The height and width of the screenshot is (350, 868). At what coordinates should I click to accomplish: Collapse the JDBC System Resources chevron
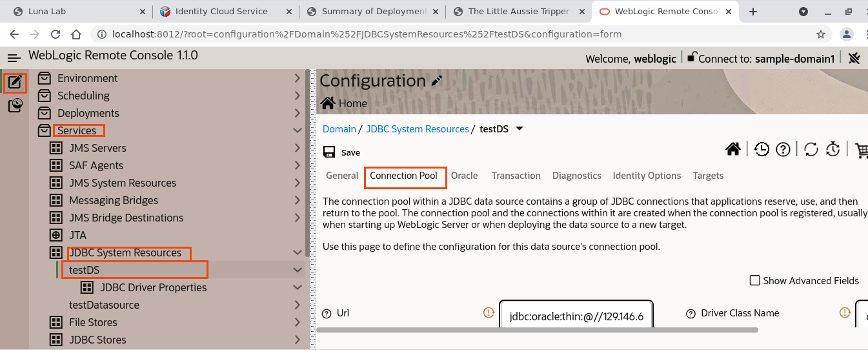pyautogui.click(x=298, y=252)
